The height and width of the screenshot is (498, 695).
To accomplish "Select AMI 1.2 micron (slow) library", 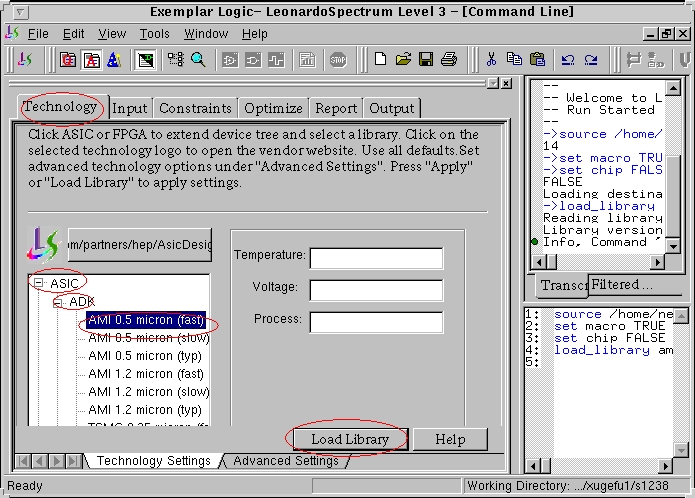I will coord(148,392).
